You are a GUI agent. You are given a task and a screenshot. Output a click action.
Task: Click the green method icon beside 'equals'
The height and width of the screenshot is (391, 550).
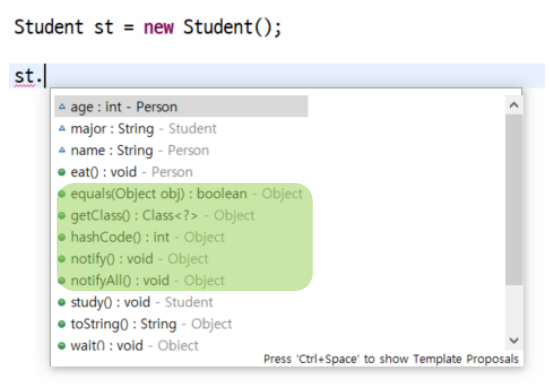click(62, 194)
